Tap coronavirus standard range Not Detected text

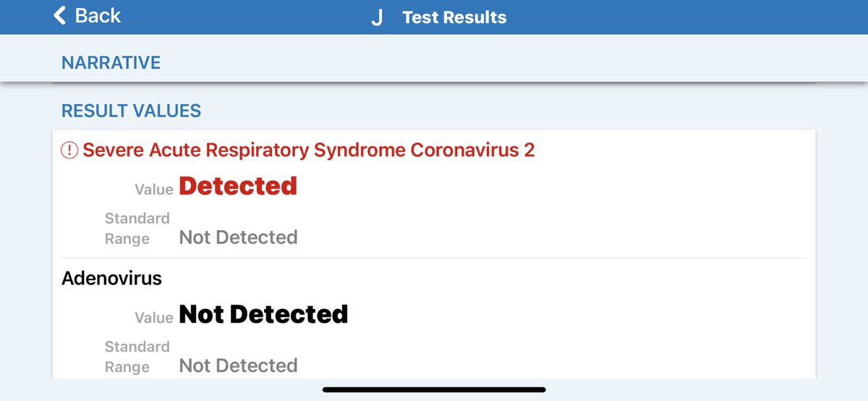[x=238, y=237]
